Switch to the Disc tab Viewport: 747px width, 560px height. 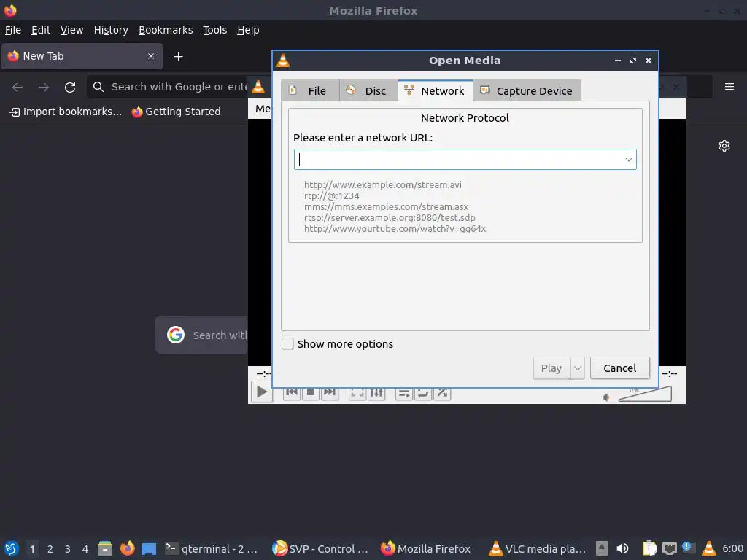tap(368, 91)
